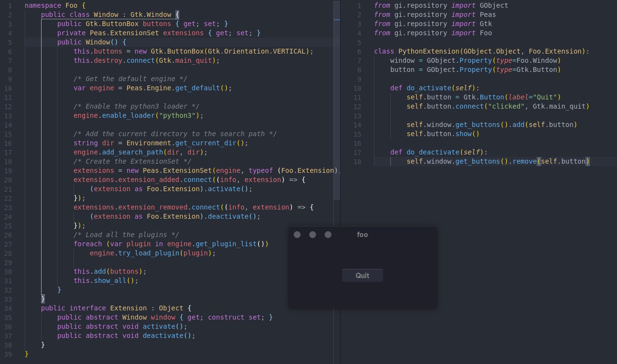Click the Quit button in the foo window
617x364 pixels.
[362, 275]
